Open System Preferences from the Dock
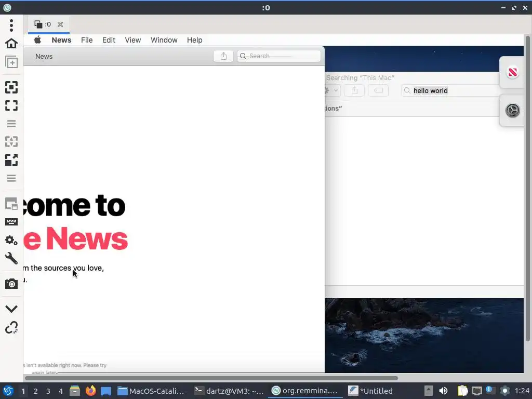 [512, 110]
